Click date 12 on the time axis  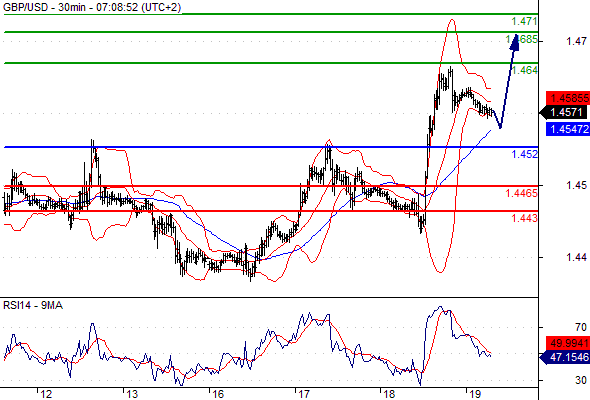pyautogui.click(x=46, y=394)
